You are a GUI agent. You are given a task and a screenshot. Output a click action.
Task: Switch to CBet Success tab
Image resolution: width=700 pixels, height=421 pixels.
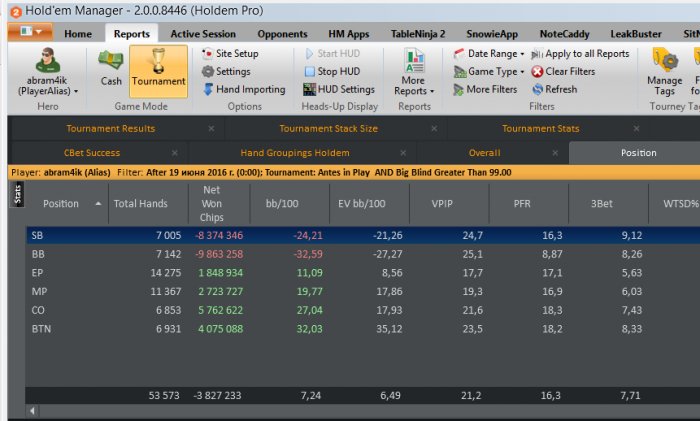tap(92, 153)
